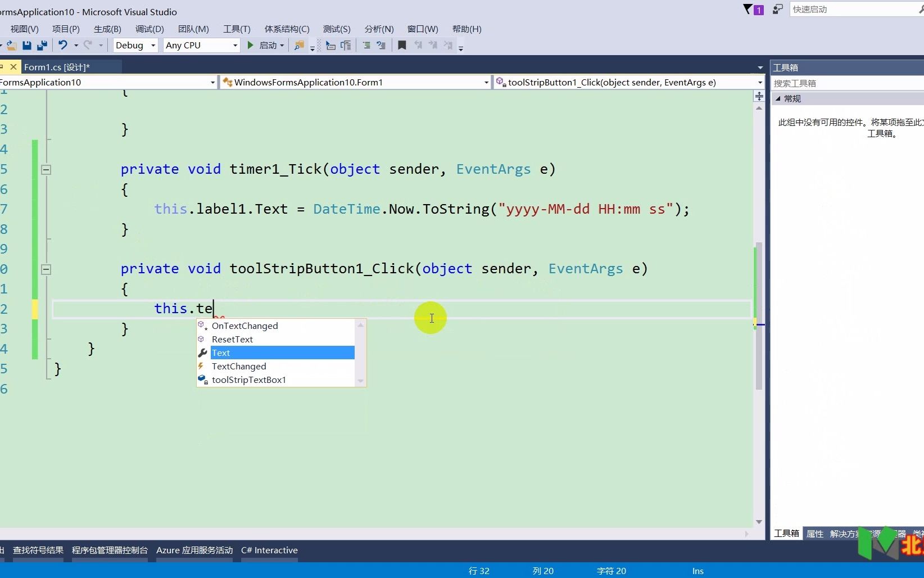
Task: Open the 帮助(H) menu
Action: 466,29
